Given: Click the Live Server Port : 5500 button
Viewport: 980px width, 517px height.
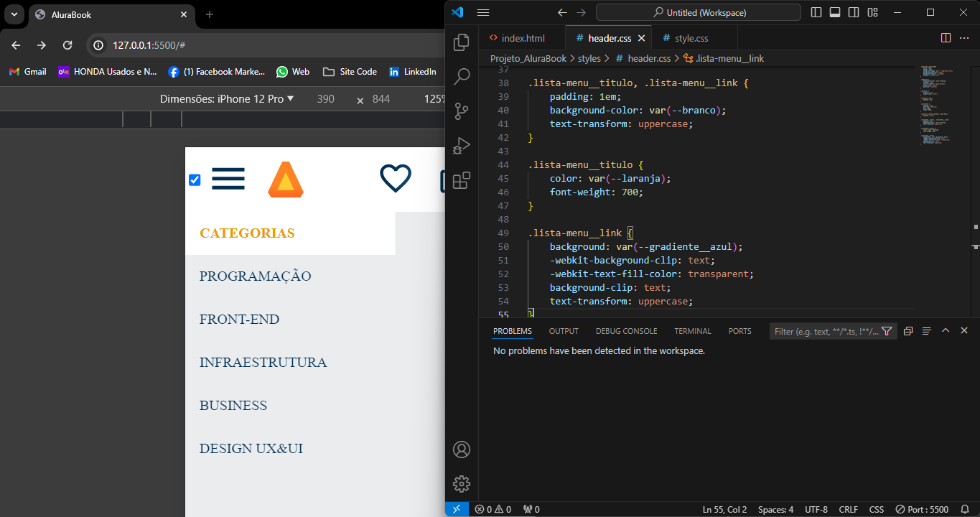Looking at the screenshot, I should (922, 509).
